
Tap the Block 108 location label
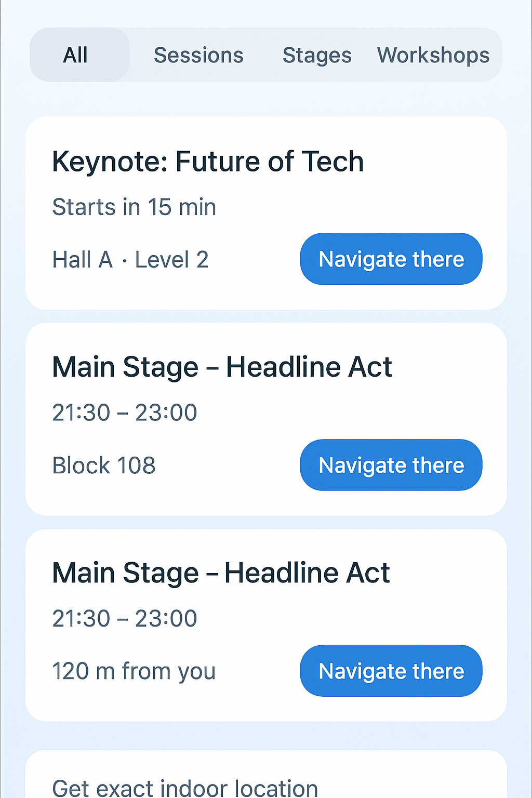(104, 465)
